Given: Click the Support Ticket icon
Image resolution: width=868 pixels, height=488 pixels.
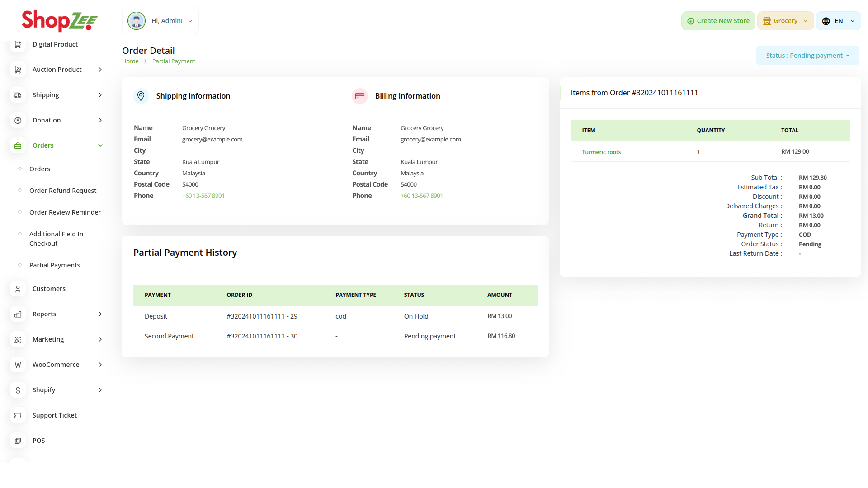Looking at the screenshot, I should [x=18, y=415].
